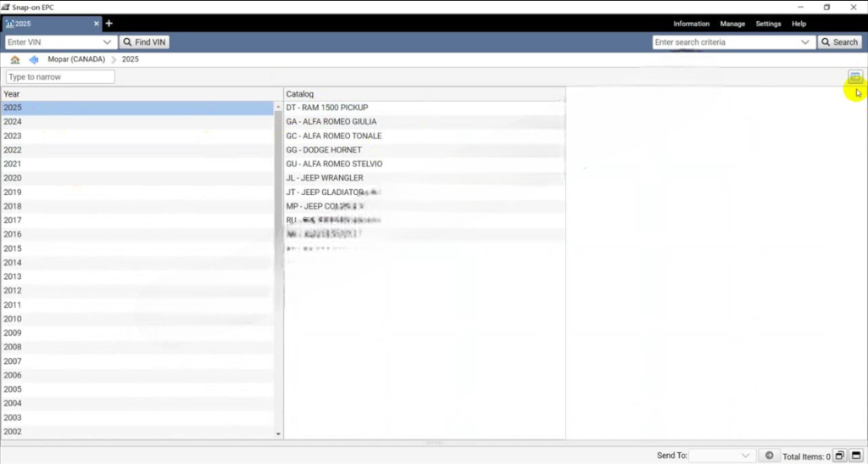
Task: Open the Information menu
Action: coord(691,24)
